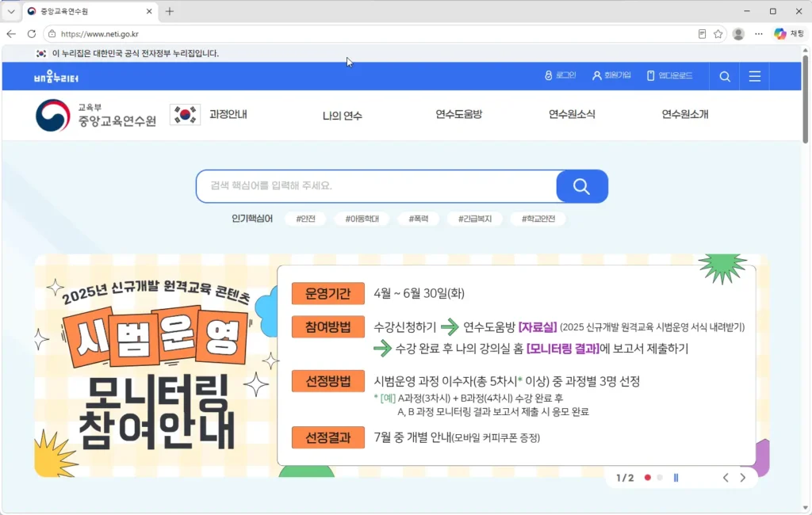
Task: Go to previous banner slide
Action: (x=726, y=478)
